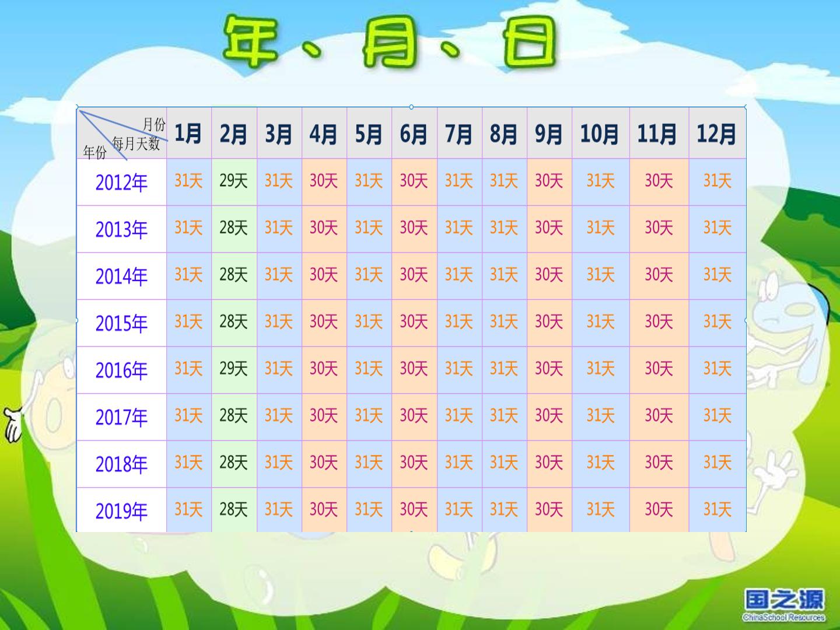The image size is (840, 630).
Task: Click the 7月 column header
Action: pos(459,134)
